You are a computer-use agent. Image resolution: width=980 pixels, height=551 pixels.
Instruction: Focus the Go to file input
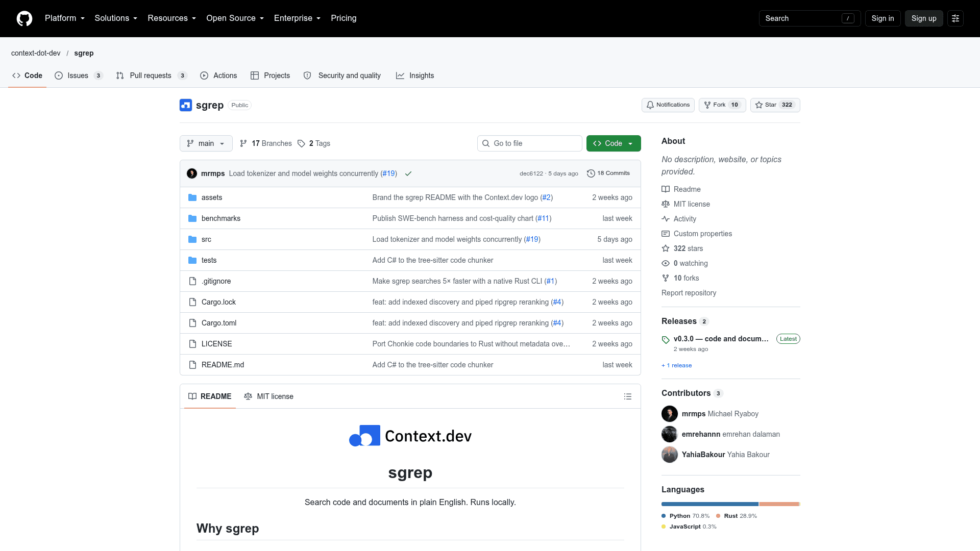(530, 143)
